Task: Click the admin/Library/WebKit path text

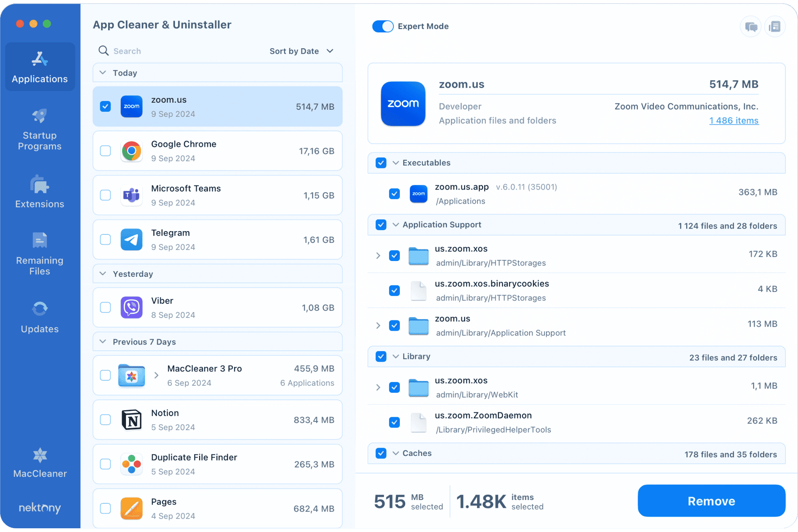Action: click(x=477, y=395)
